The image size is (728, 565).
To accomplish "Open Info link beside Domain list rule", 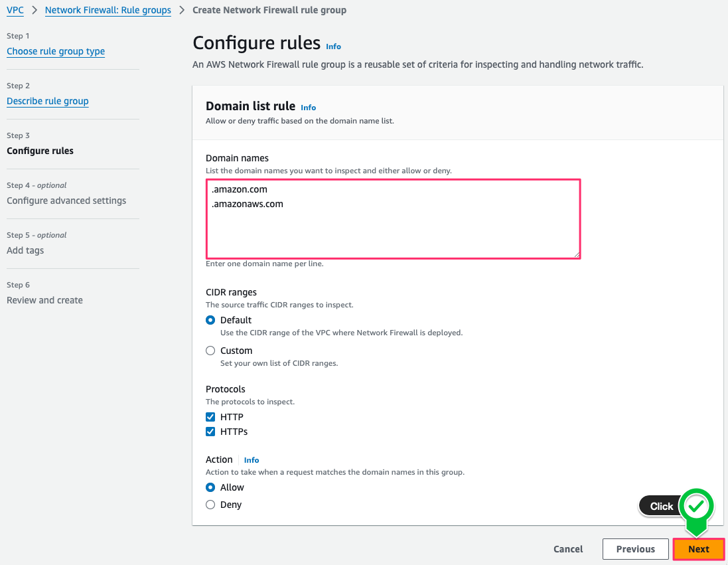I will click(308, 108).
